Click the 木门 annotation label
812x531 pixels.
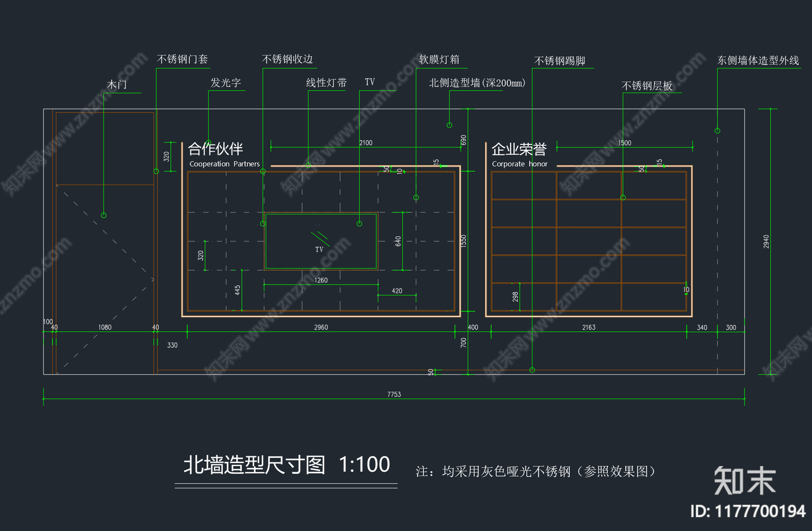click(117, 85)
